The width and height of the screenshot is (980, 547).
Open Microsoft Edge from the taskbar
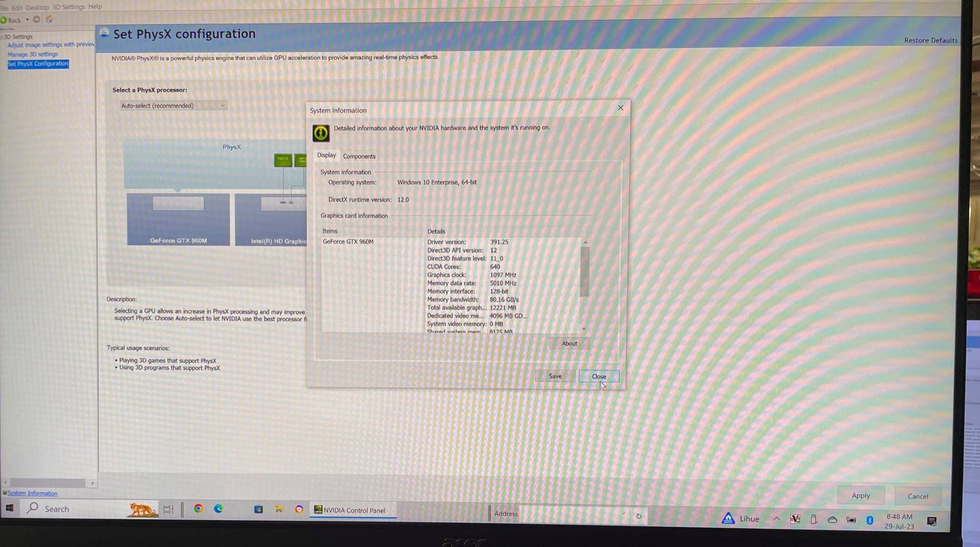tap(218, 508)
